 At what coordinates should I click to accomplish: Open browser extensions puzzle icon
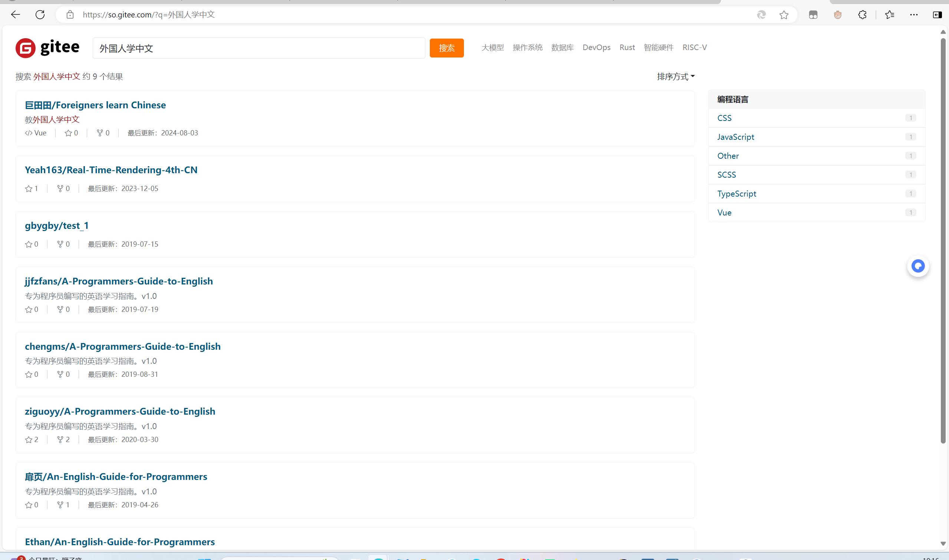click(x=862, y=15)
